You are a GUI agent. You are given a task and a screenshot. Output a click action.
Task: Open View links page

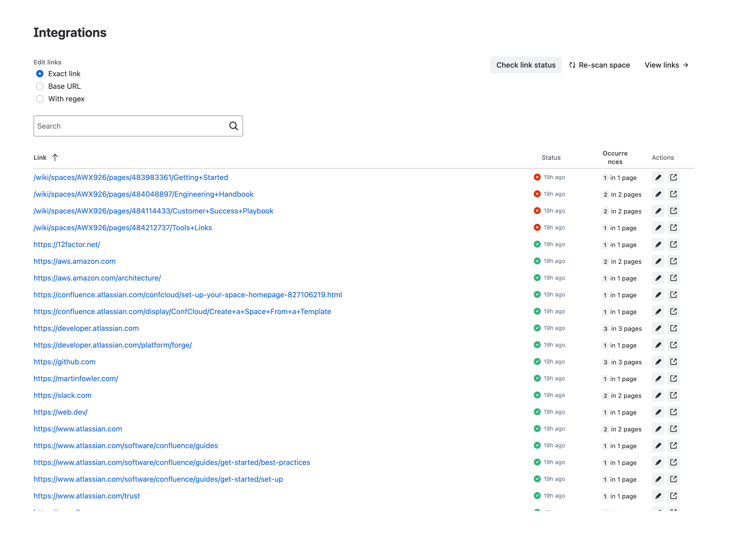click(666, 65)
